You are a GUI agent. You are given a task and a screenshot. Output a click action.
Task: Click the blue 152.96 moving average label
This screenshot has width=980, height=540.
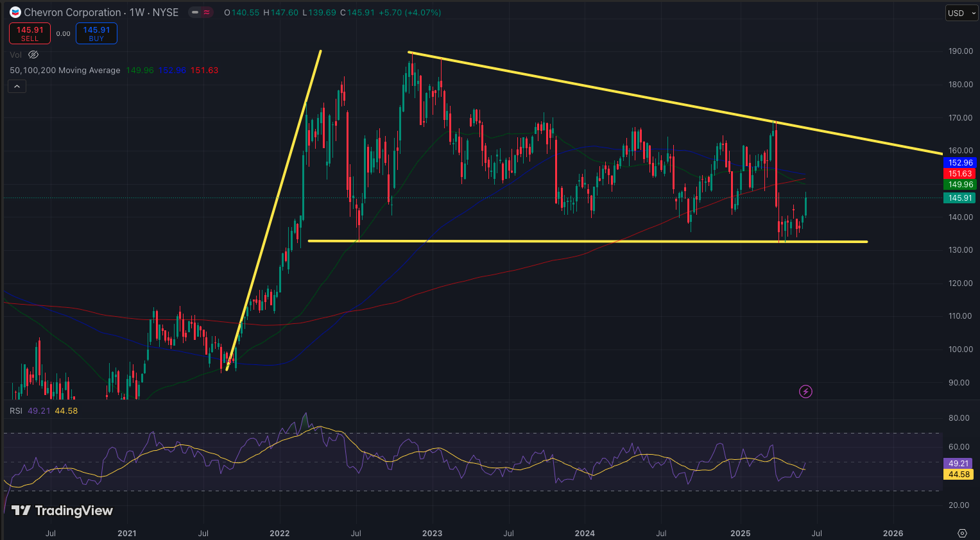(960, 163)
